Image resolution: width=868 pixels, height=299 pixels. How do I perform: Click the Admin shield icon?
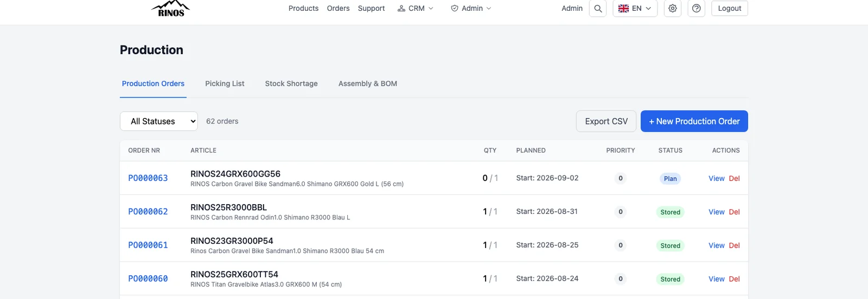pos(455,8)
